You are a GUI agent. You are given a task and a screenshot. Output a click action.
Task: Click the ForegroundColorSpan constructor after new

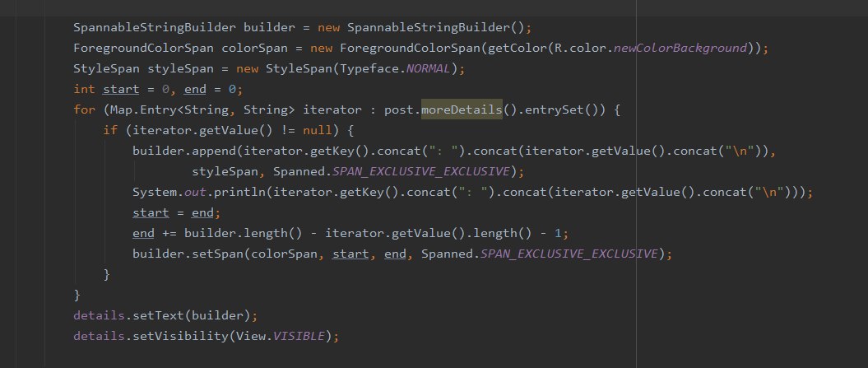pyautogui.click(x=410, y=48)
